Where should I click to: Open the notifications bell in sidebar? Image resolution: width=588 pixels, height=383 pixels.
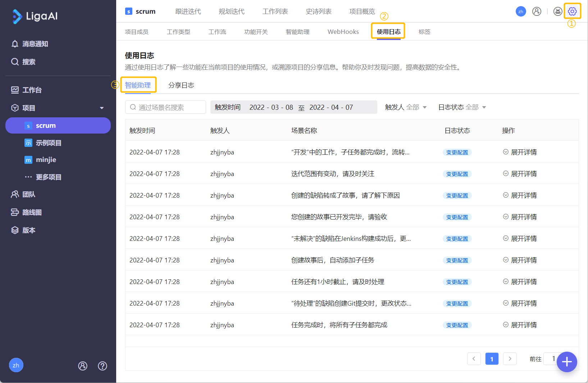tap(15, 44)
